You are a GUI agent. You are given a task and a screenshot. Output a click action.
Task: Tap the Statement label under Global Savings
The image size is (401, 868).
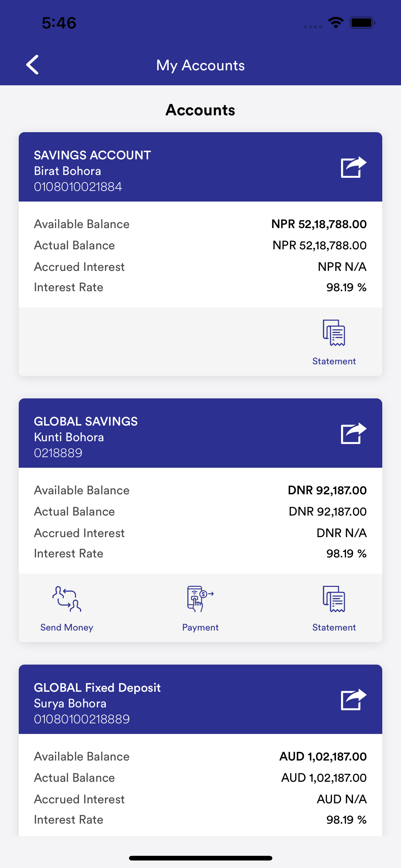pos(334,627)
